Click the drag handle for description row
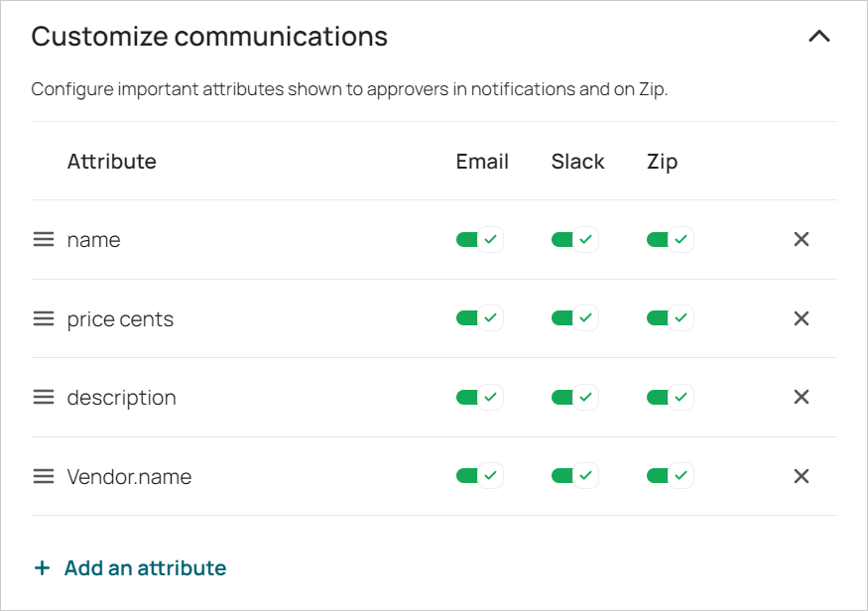This screenshot has height=611, width=868. tap(44, 397)
